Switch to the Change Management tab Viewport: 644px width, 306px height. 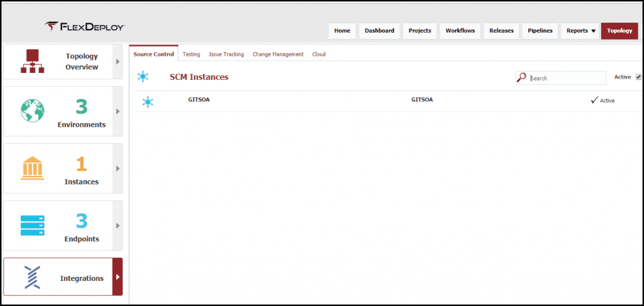pyautogui.click(x=278, y=55)
